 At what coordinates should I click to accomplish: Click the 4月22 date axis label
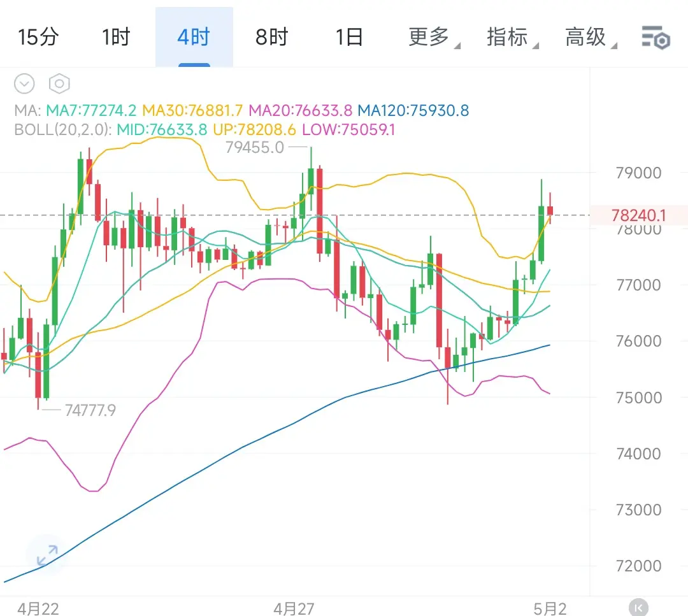(x=38, y=608)
